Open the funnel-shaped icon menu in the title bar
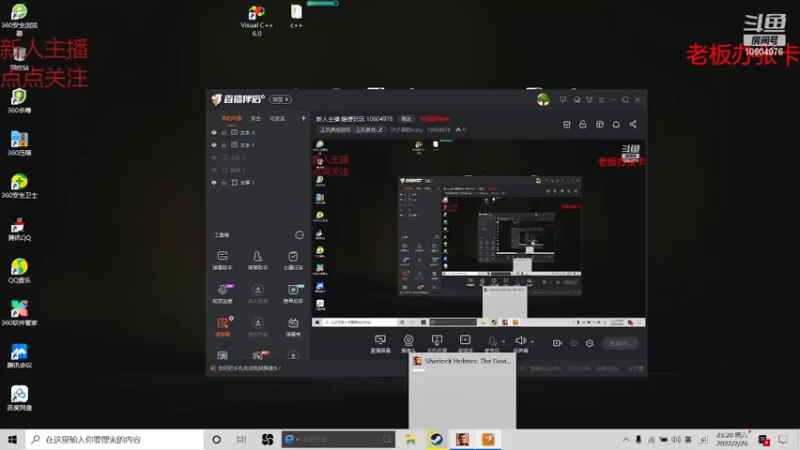Viewport: 800px width, 450px height. [x=589, y=99]
